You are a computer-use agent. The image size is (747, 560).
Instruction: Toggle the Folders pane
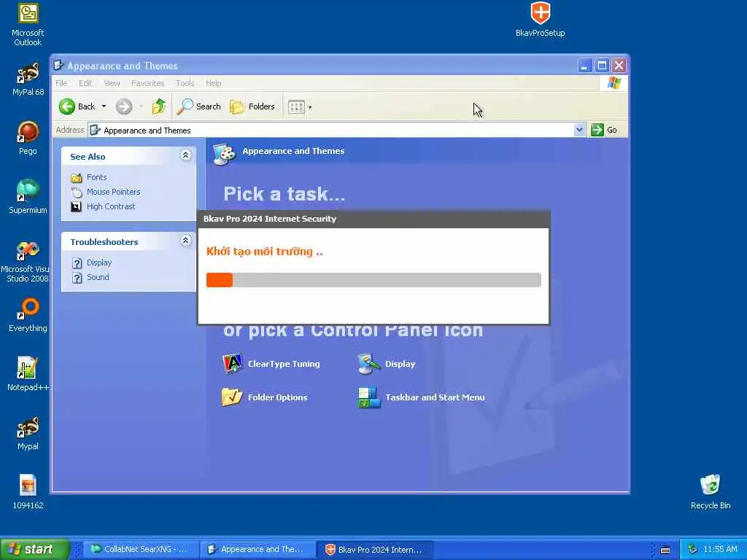point(252,106)
